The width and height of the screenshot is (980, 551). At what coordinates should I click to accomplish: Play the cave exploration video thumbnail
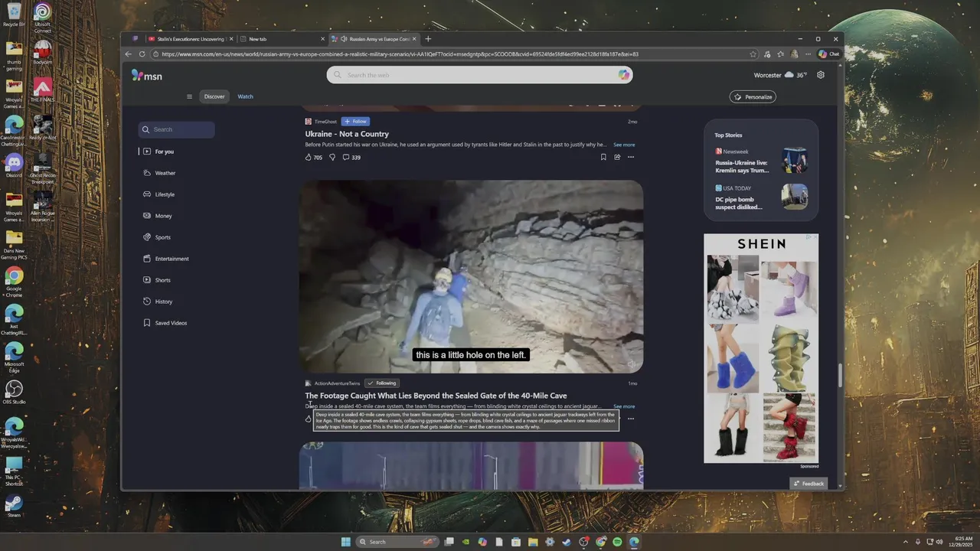click(471, 276)
